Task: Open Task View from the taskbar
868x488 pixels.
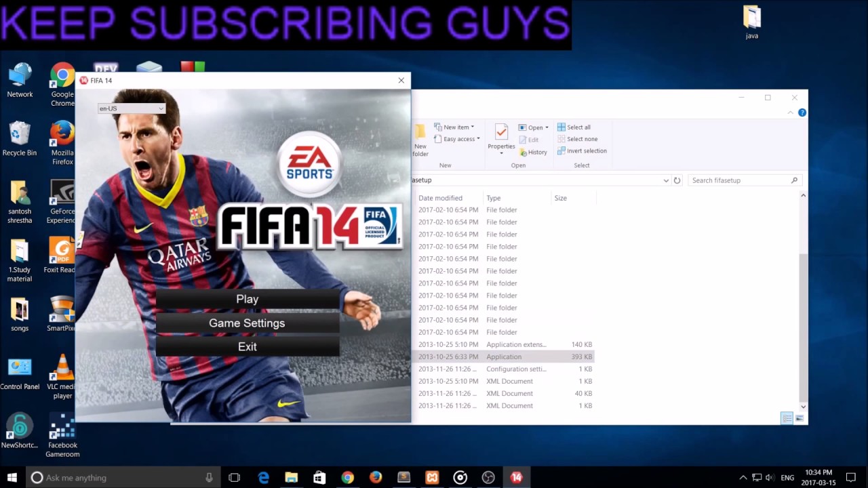Action: (x=235, y=477)
